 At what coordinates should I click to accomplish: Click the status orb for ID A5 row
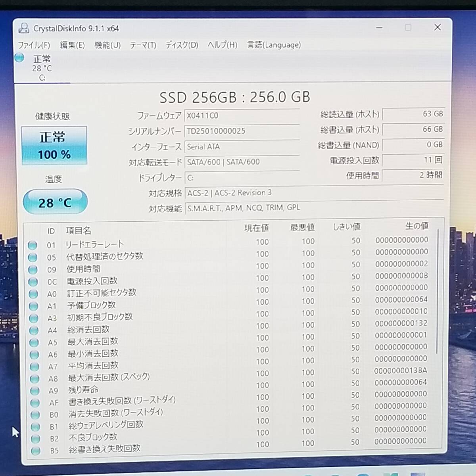tap(34, 342)
